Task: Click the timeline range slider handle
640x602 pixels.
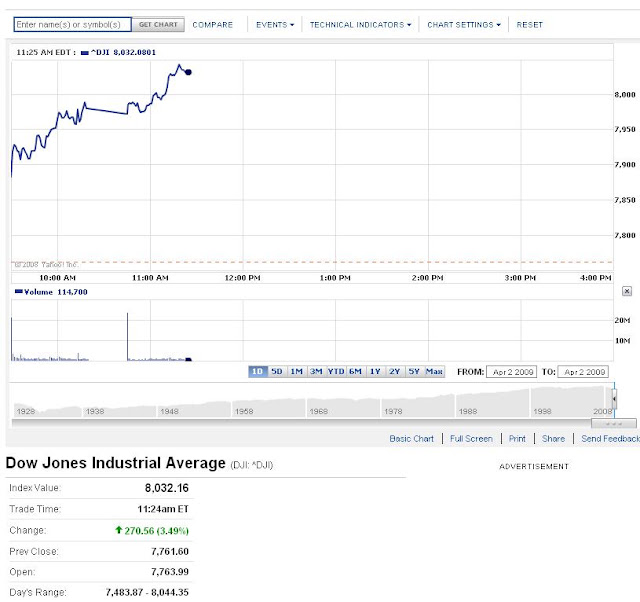Action: click(x=614, y=399)
